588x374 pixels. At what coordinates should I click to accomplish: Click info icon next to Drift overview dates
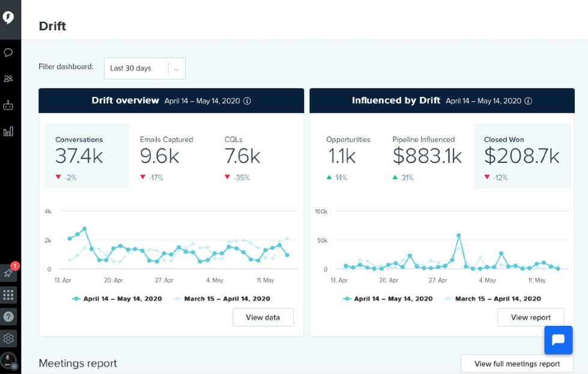tap(247, 100)
